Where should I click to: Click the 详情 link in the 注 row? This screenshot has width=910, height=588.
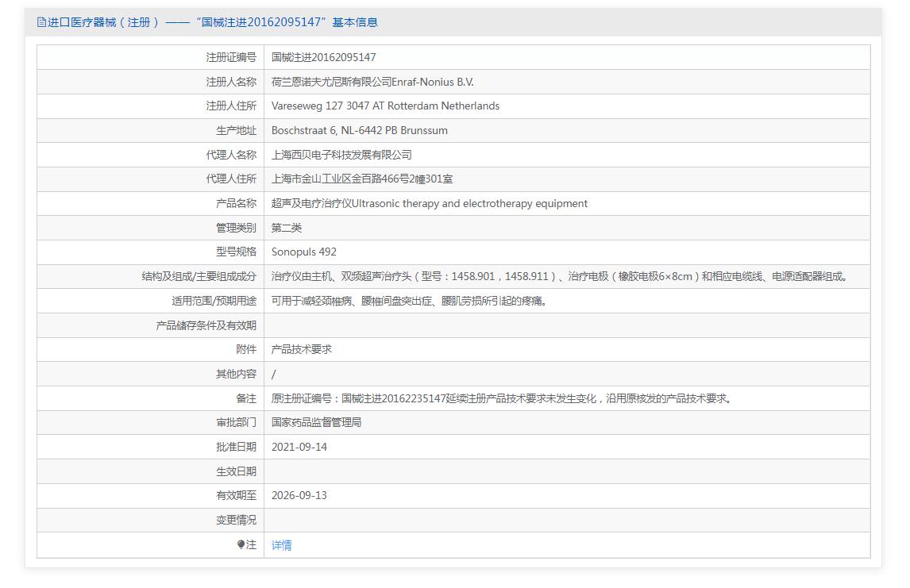(281, 545)
